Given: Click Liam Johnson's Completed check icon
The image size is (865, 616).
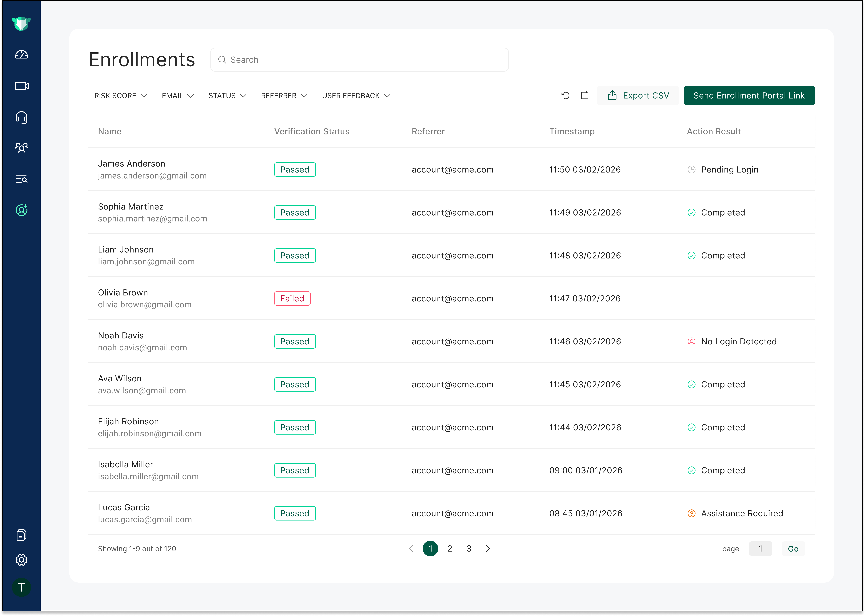Looking at the screenshot, I should pos(692,256).
